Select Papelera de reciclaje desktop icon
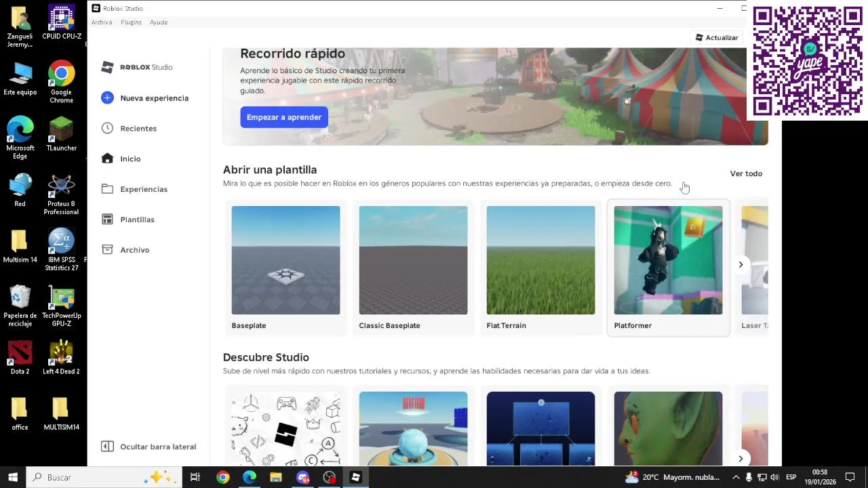Viewport: 868px width, 488px height. 20,306
